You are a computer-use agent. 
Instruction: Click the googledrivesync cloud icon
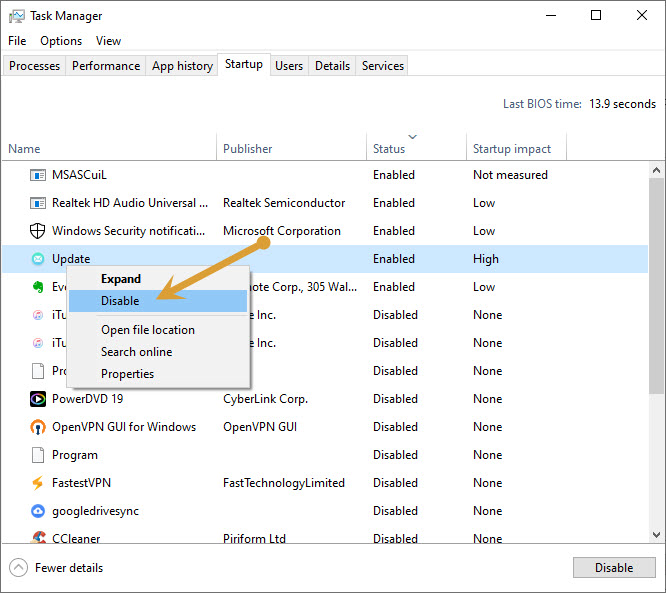coord(38,511)
